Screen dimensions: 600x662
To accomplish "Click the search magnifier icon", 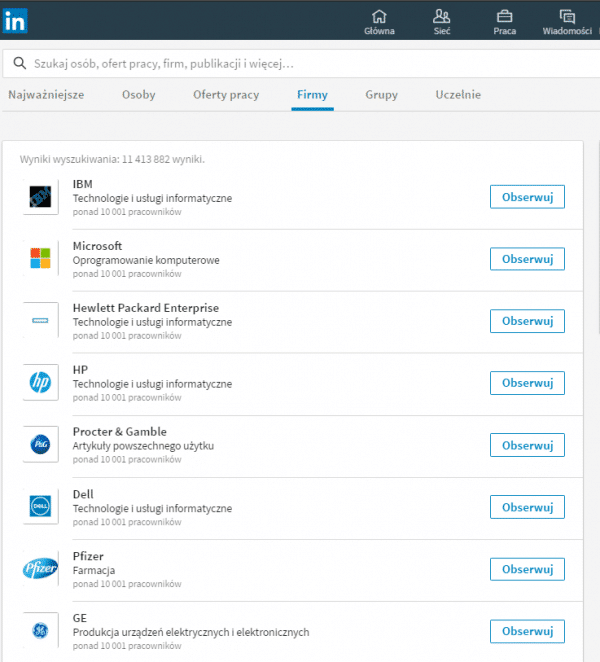I will click(x=19, y=63).
